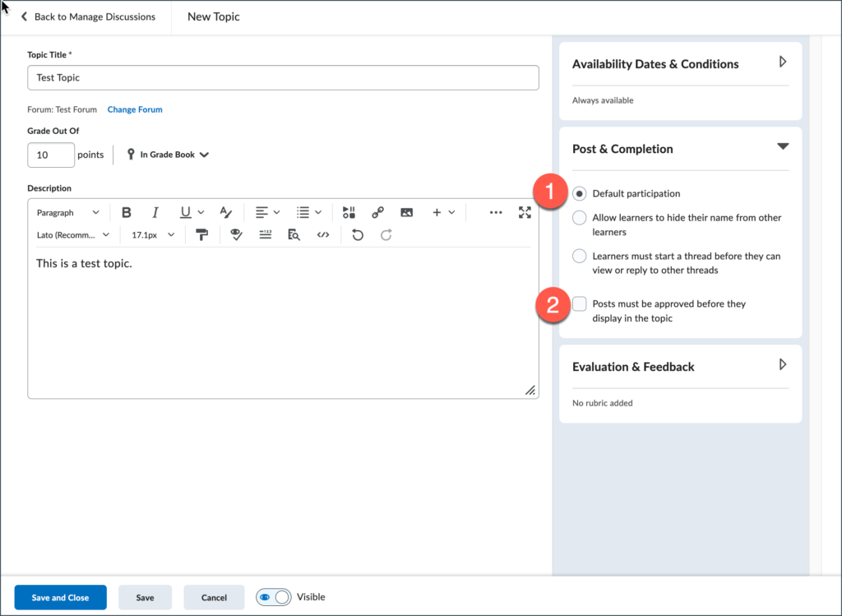Toggle bold formatting in the editor
Screen dimensions: 842x616
[126, 212]
